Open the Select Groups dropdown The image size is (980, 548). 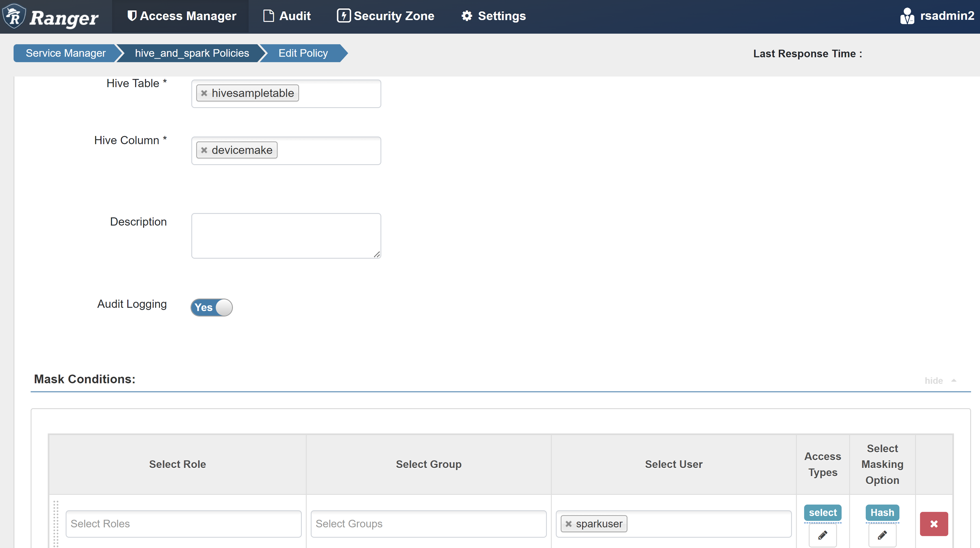pos(428,524)
